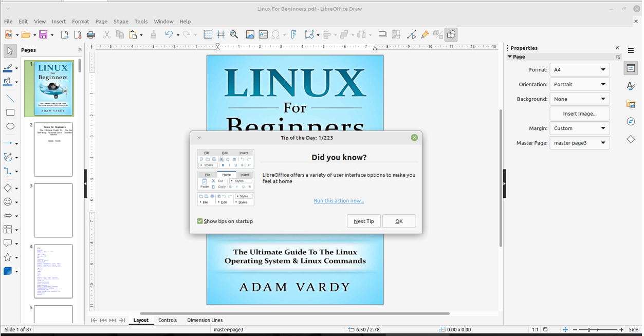This screenshot has height=336, width=644.
Task: Click the Undo arrow icon
Action: click(169, 34)
